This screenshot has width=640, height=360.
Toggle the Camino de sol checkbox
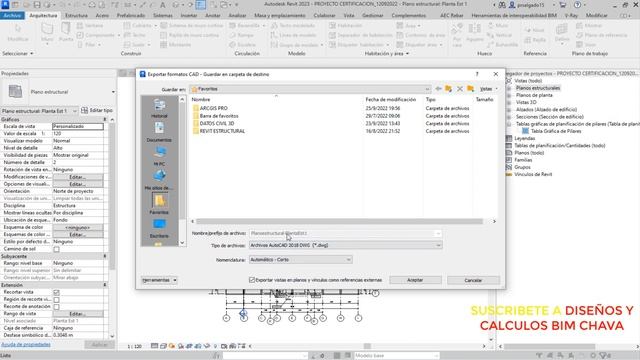pyautogui.click(x=56, y=249)
